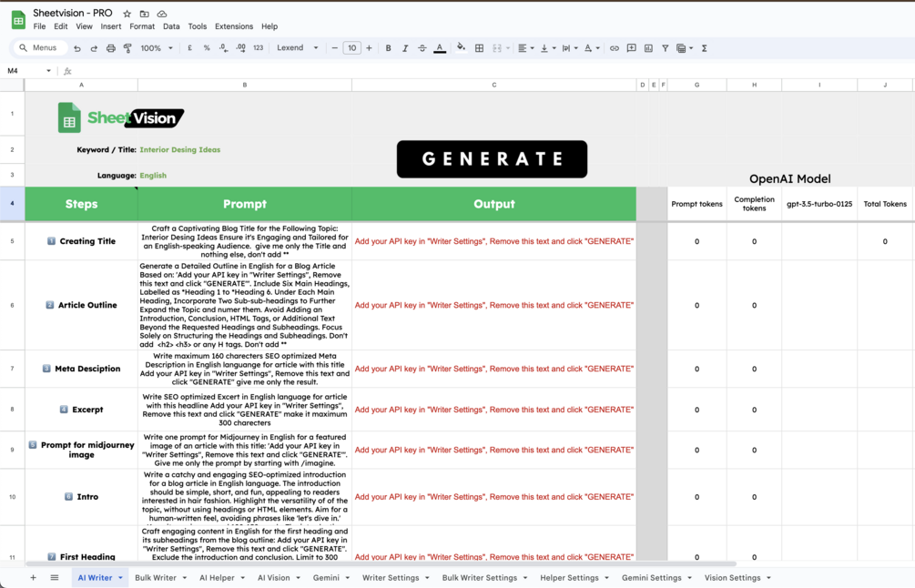Star the Sheetvision - PRO document
915x588 pixels.
point(127,14)
